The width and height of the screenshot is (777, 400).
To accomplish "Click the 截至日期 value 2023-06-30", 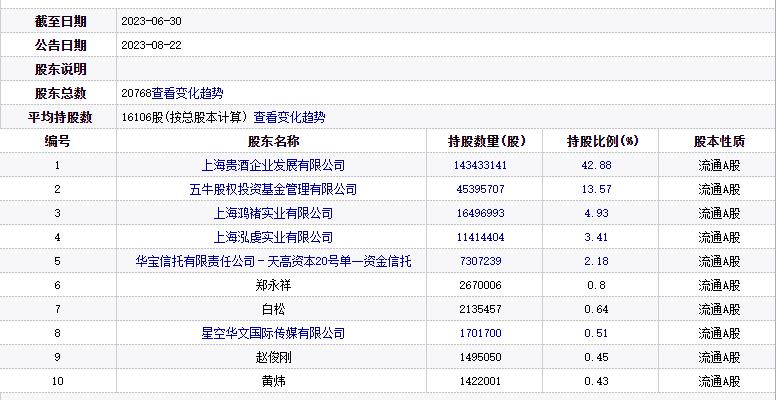I will coord(151,21).
